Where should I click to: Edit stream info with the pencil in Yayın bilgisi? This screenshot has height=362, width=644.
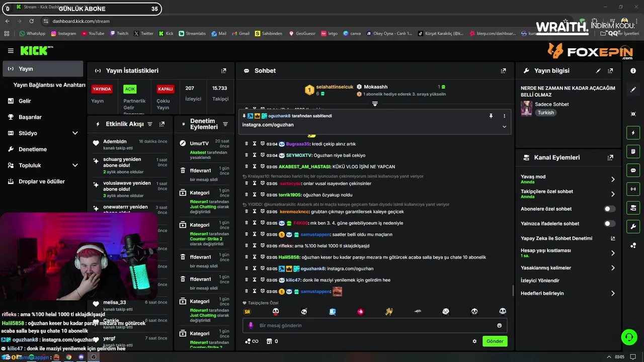(598, 71)
